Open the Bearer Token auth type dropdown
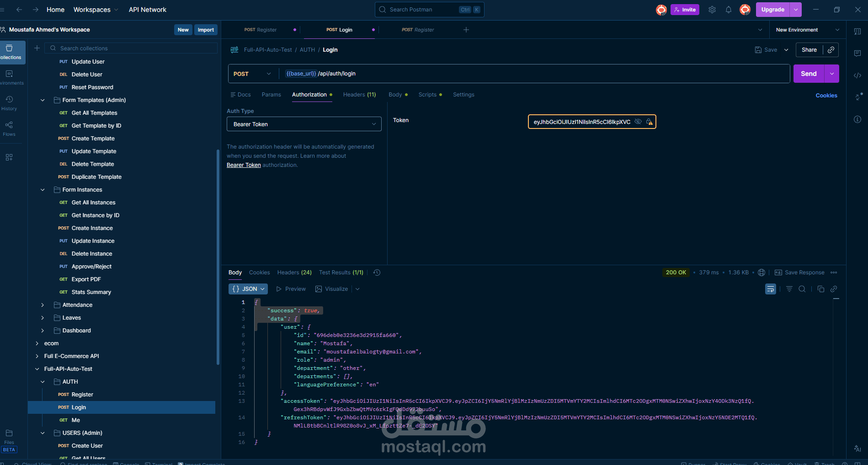The image size is (868, 465). click(x=304, y=124)
